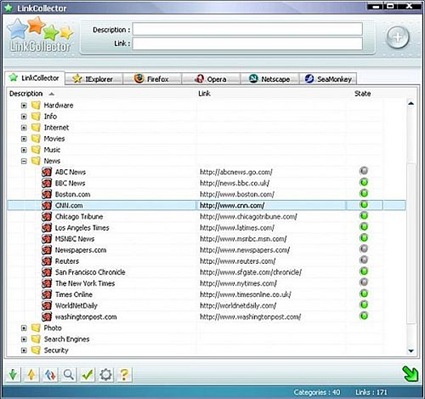Click the http://www.cnn.com/ link cell
Image resolution: width=425 pixels, height=399 pixels.
click(x=232, y=206)
